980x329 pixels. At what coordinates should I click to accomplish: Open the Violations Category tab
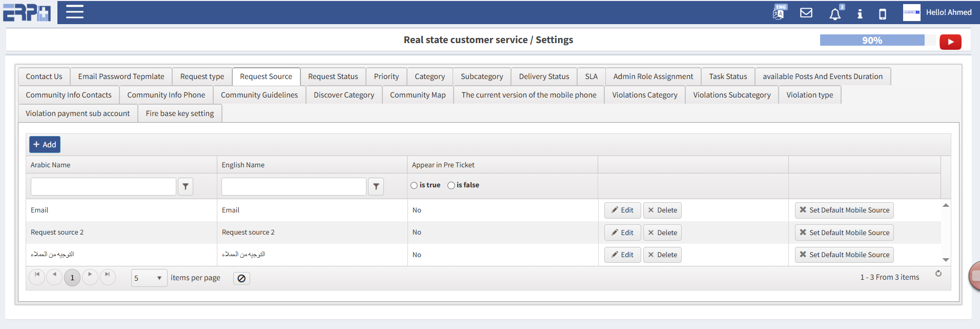coord(644,95)
